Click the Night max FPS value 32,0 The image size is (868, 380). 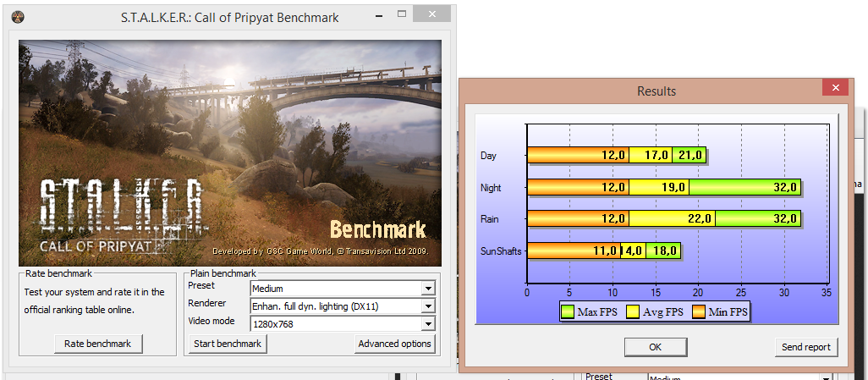tap(785, 188)
